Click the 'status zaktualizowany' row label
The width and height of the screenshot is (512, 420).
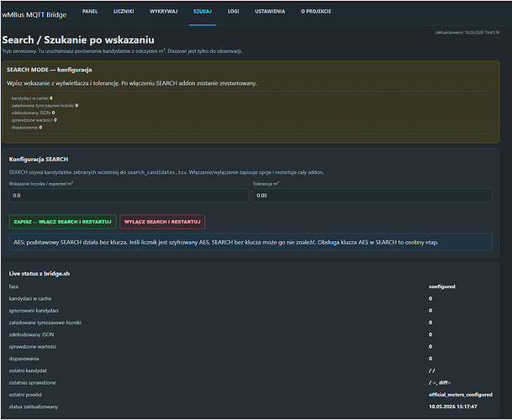tap(34, 407)
